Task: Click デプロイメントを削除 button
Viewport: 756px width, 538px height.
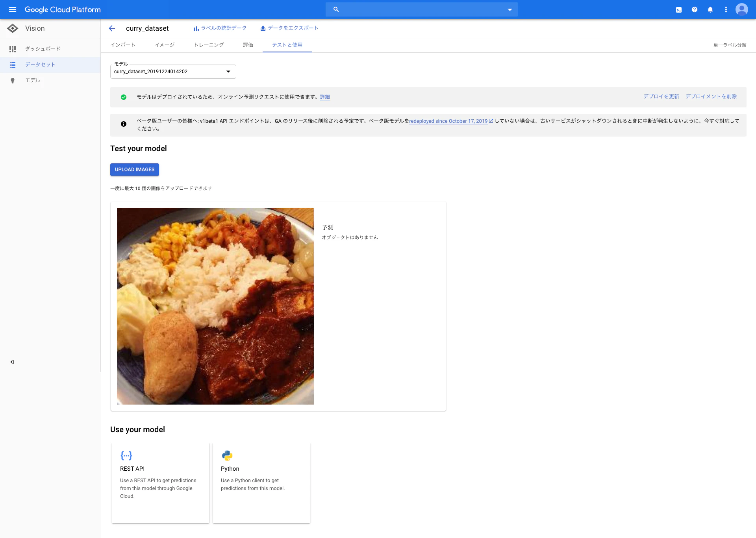Action: pyautogui.click(x=711, y=96)
